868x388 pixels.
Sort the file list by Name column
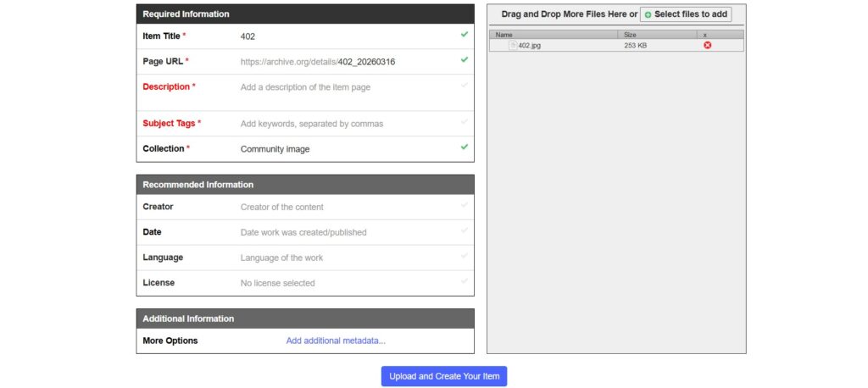[x=553, y=35]
